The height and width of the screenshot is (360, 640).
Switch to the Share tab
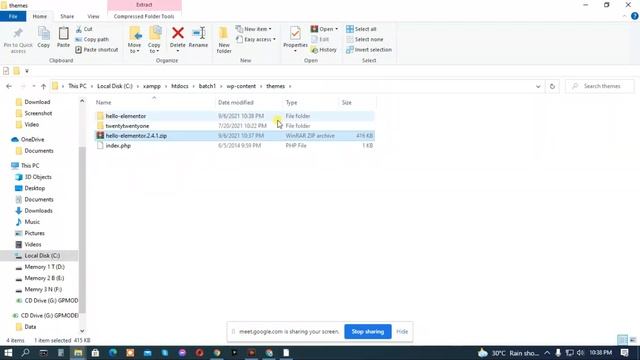click(67, 16)
